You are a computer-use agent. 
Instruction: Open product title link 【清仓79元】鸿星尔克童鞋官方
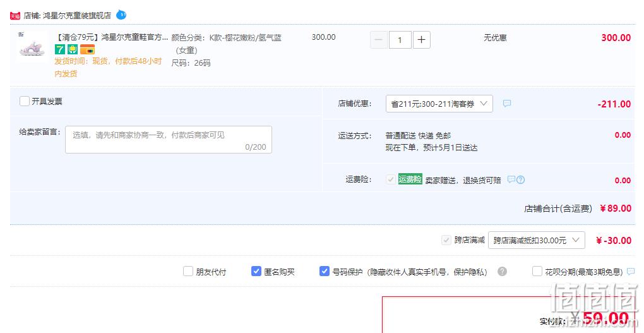[x=111, y=37]
